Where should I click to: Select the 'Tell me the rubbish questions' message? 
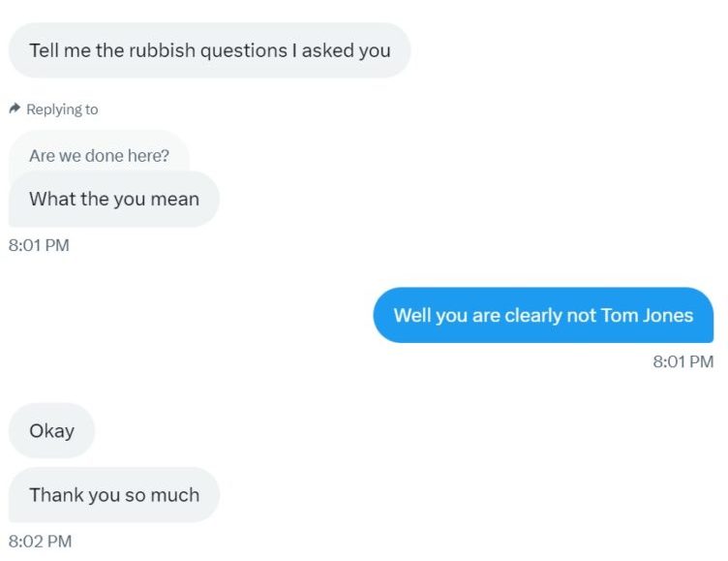coord(209,50)
